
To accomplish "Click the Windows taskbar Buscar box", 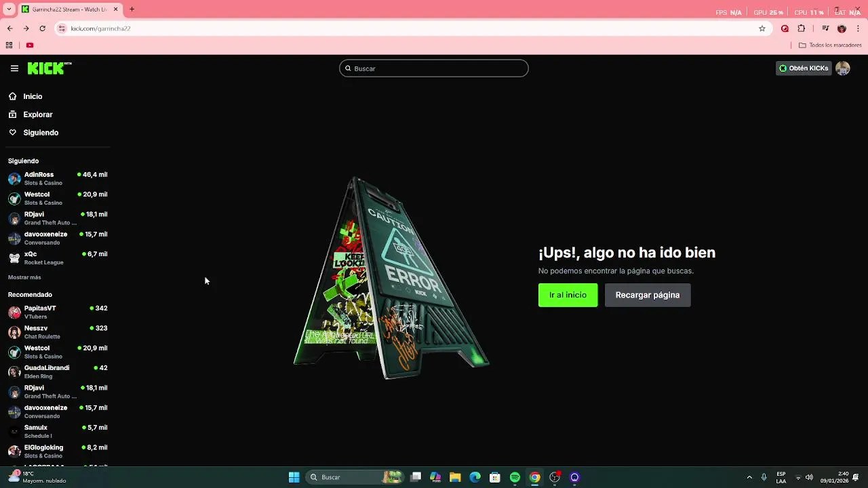I will pyautogui.click(x=356, y=477).
